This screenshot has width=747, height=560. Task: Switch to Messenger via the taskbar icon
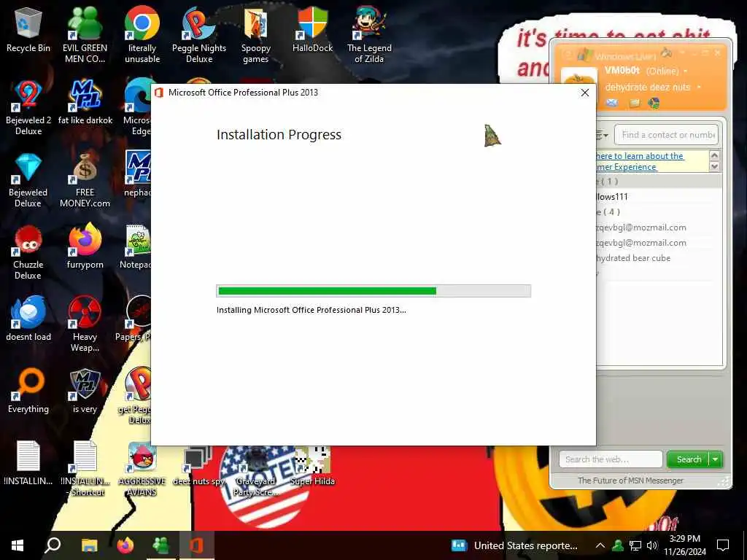click(161, 545)
